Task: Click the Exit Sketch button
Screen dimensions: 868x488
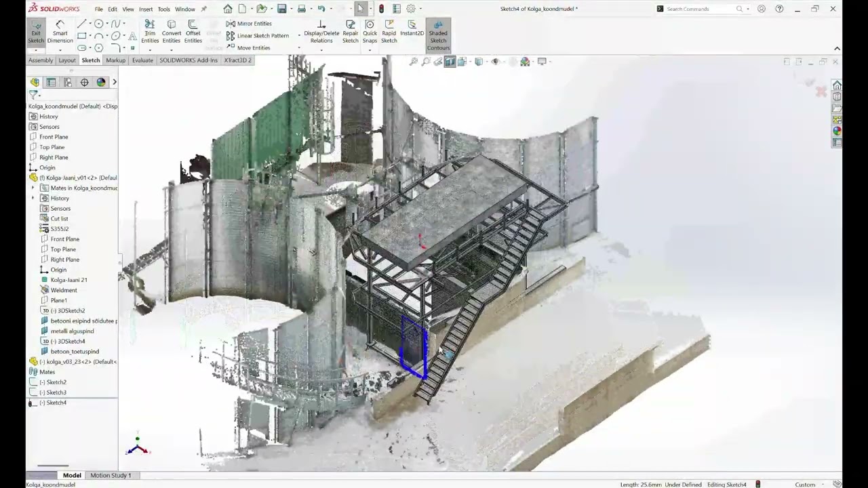Action: pos(36,33)
